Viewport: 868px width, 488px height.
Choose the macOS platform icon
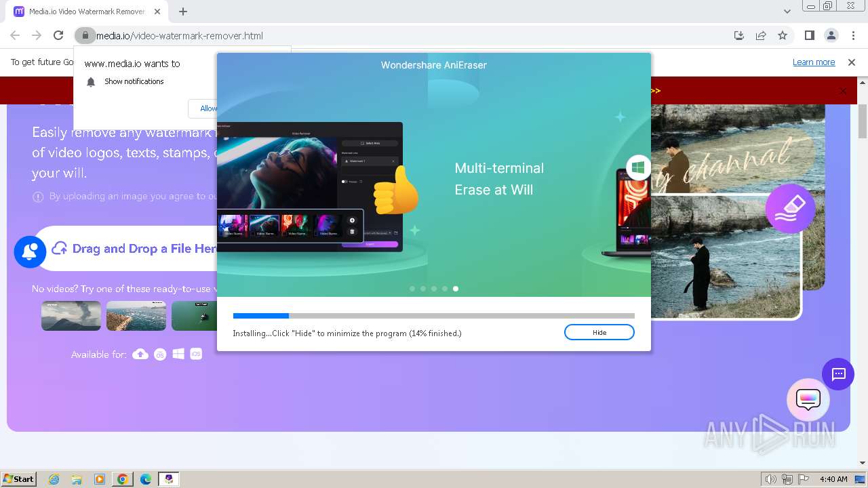[160, 354]
